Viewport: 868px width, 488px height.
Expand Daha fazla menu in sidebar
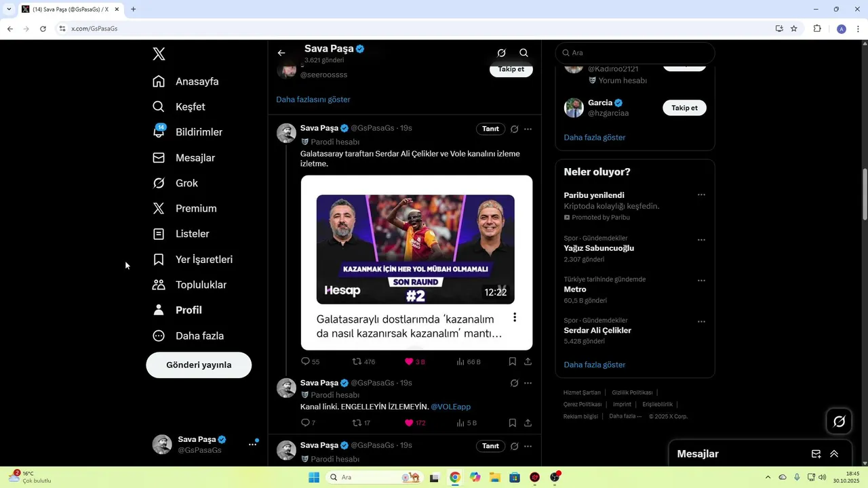[188, 335]
